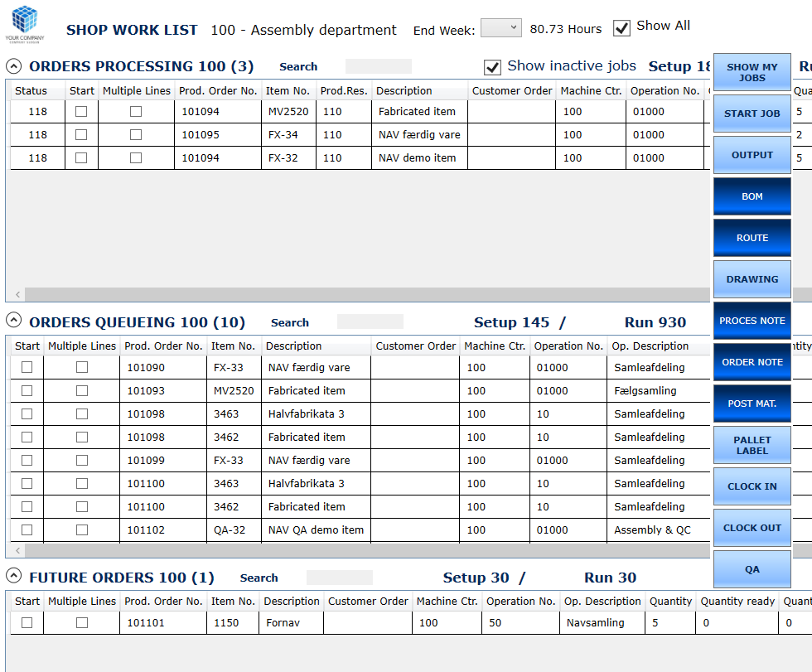The width and height of the screenshot is (812, 672).
Task: Disable Show inactive jobs
Action: tap(492, 68)
